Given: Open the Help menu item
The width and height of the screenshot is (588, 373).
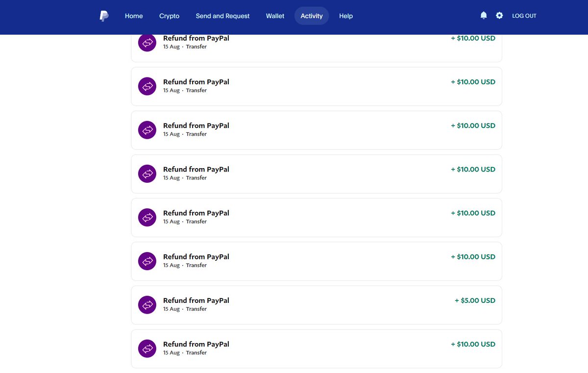Looking at the screenshot, I should [x=346, y=16].
